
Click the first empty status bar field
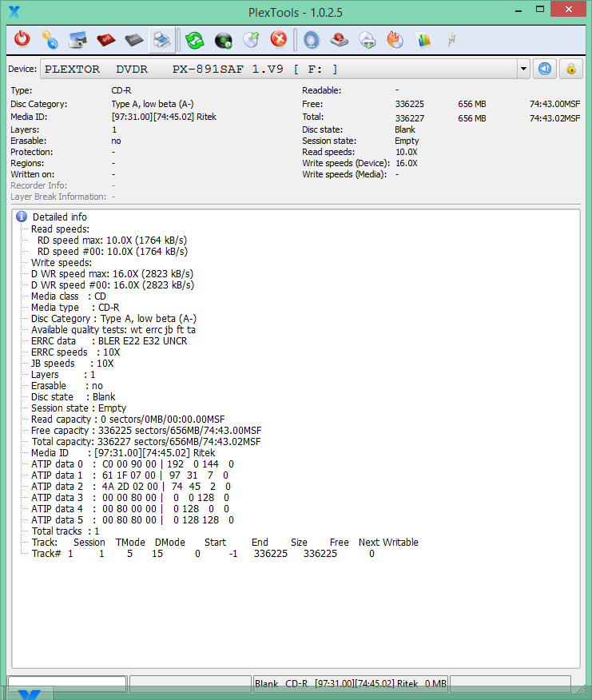(67, 683)
